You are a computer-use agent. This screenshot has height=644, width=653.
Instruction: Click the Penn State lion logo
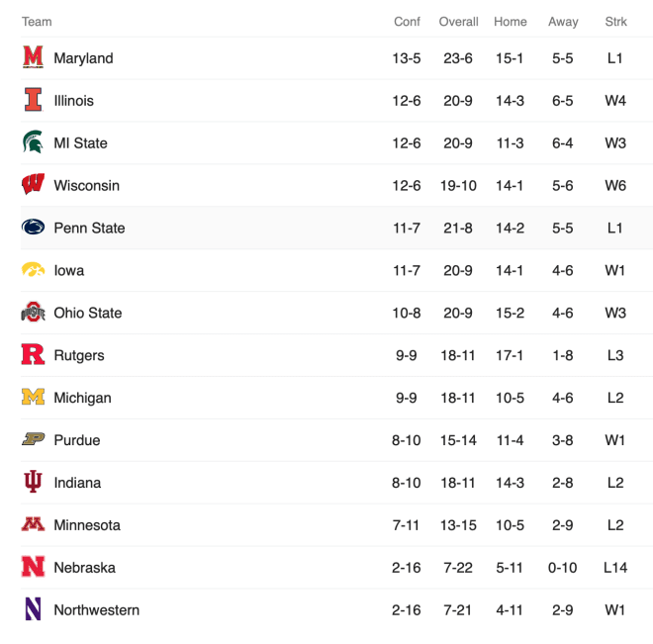coord(33,227)
